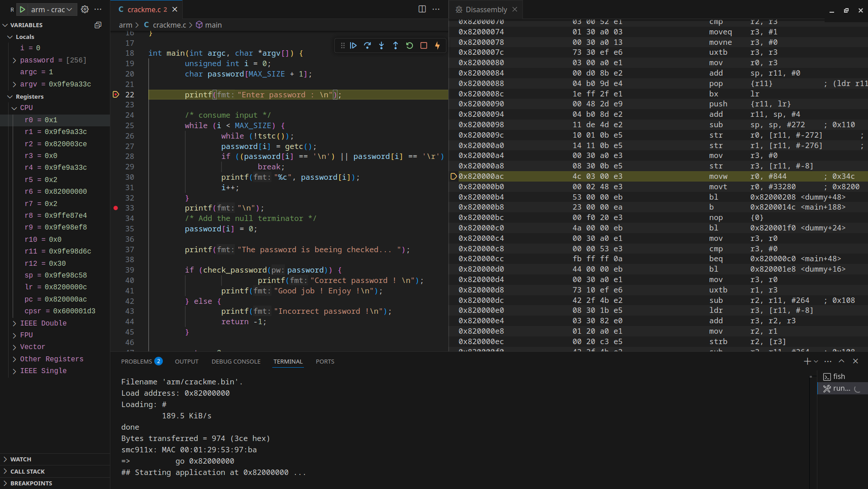
Task: Step out of the current function
Action: (395, 45)
